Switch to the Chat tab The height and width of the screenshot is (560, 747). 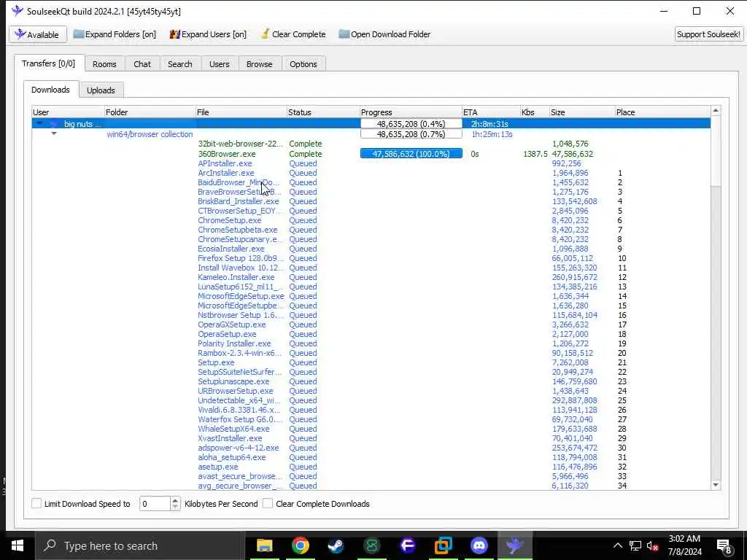click(x=142, y=64)
